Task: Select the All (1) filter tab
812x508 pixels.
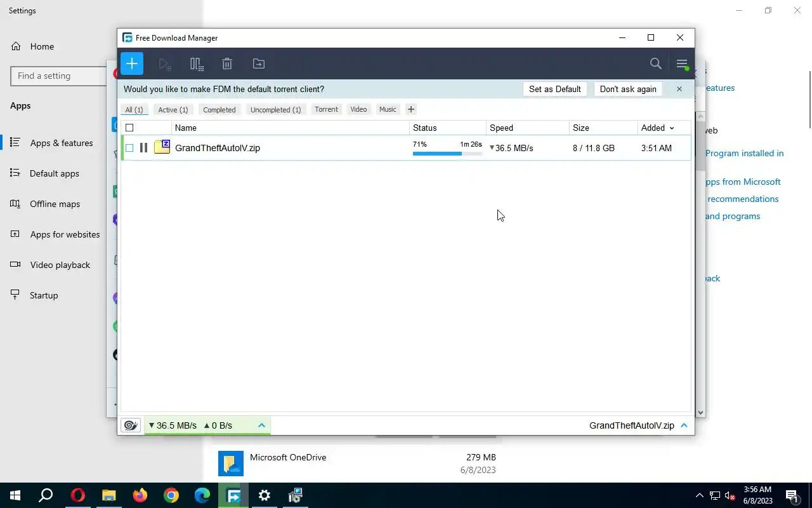Action: 134,109
